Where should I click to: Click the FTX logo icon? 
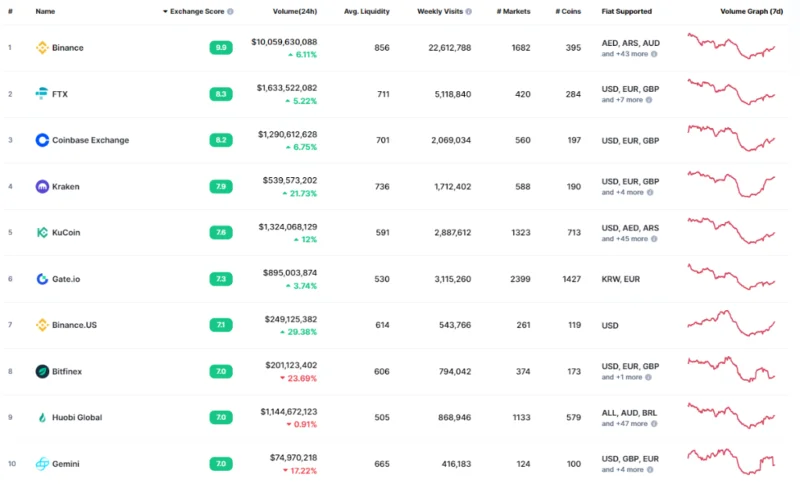[42, 93]
